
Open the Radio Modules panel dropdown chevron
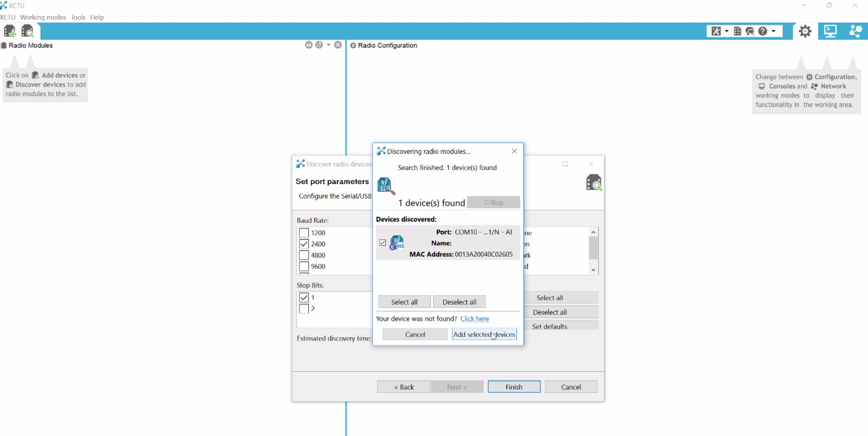328,45
